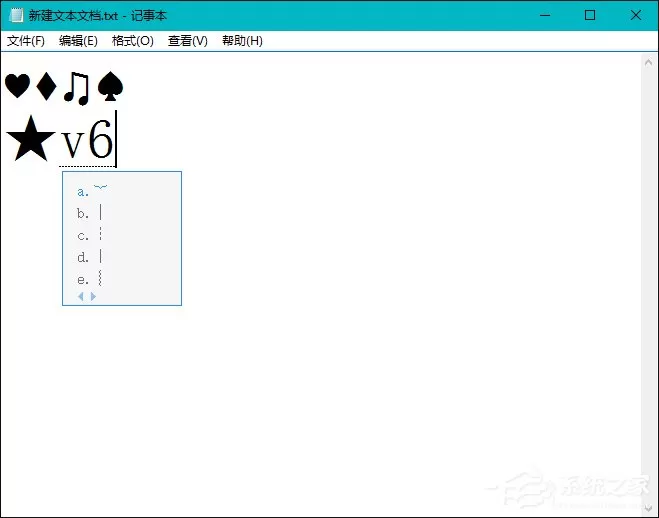Go to next candidate page arrow
659x518 pixels.
click(93, 297)
